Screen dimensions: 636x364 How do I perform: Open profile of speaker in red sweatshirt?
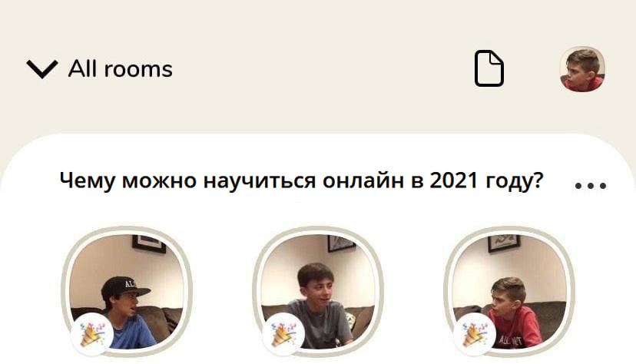[509, 292]
